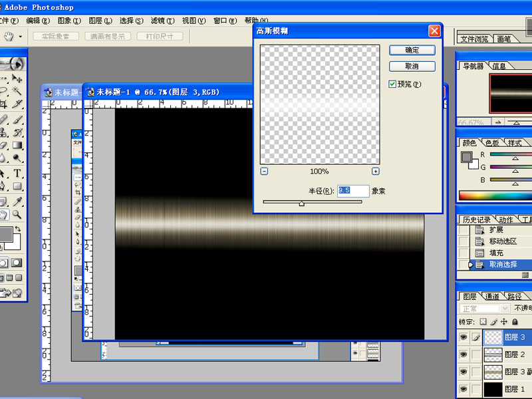
Task: Click 确定 in Gaussian blur dialog
Action: pos(412,51)
